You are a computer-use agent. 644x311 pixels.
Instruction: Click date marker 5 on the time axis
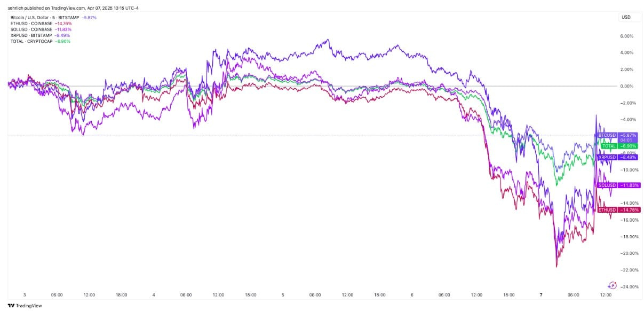click(x=283, y=294)
